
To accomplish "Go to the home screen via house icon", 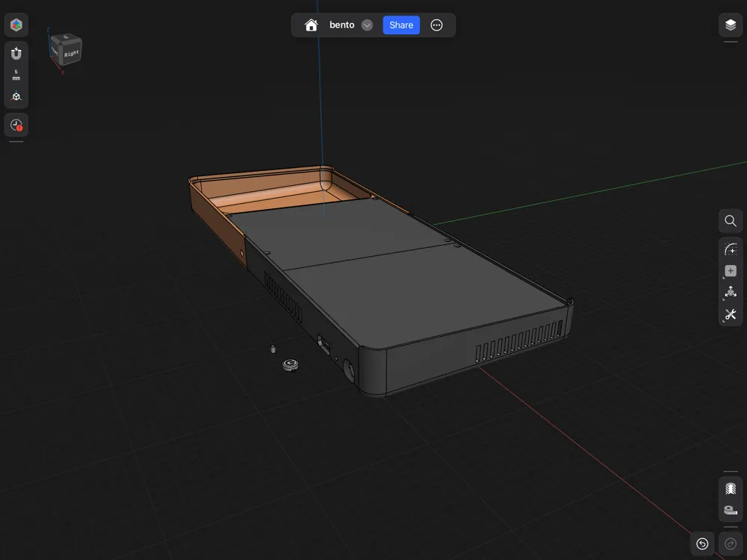I will click(311, 25).
